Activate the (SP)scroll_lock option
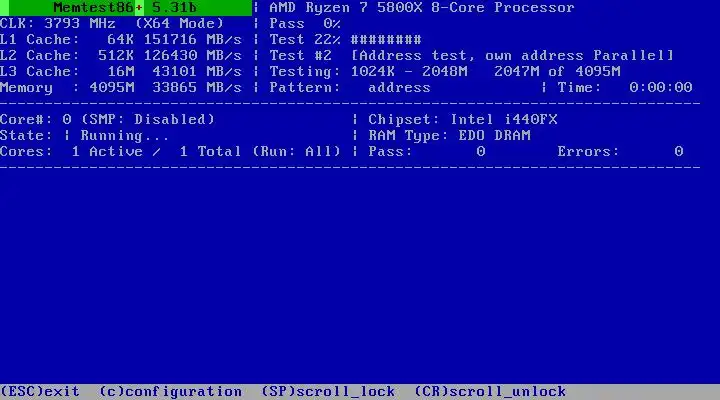 328,392
